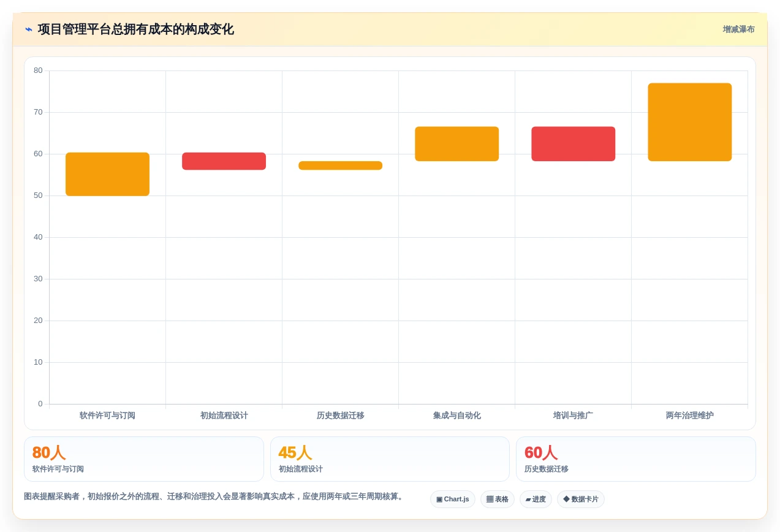
Task: Select the 表格 tag chip
Action: click(497, 500)
